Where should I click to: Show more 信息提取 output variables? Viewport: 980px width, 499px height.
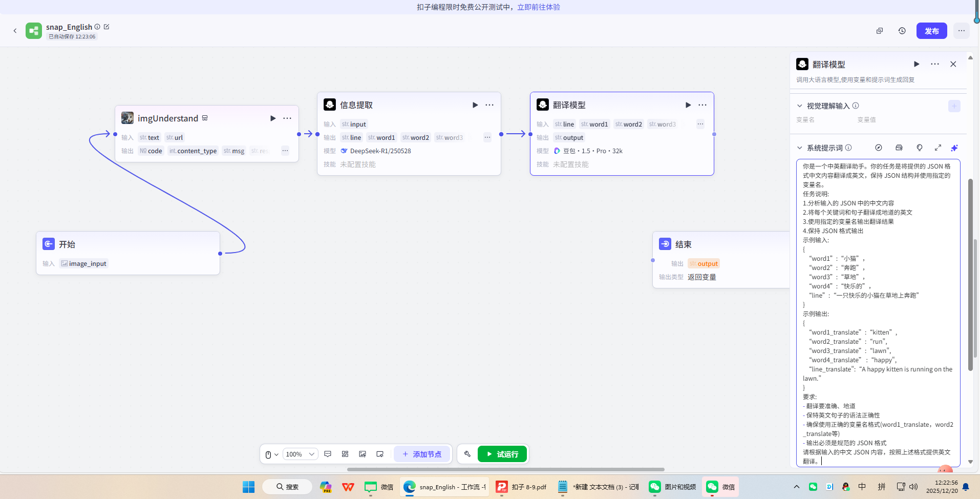(487, 137)
